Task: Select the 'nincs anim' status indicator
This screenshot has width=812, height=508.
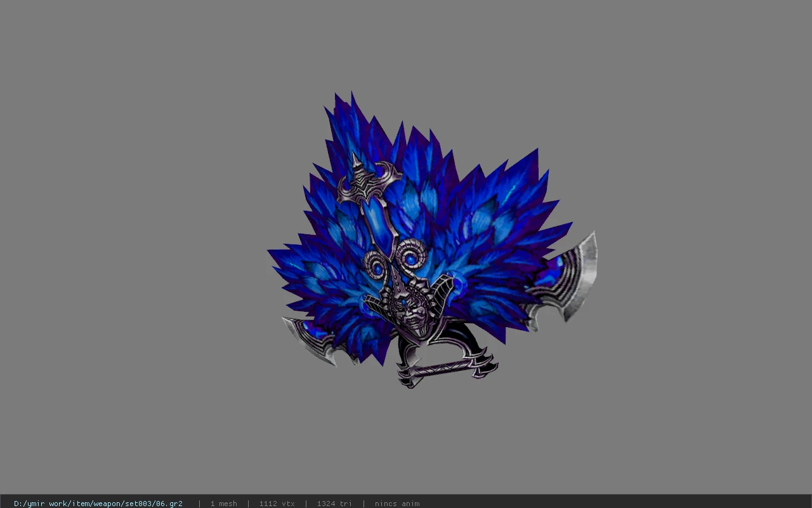Action: [x=397, y=504]
